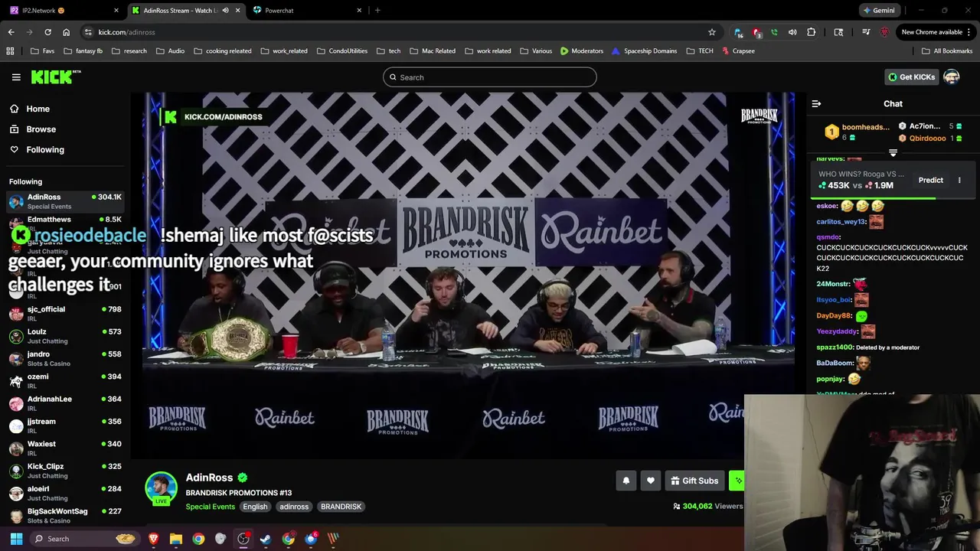Open a new browser tab
Viewport: 980px width, 551px height.
pos(377,11)
